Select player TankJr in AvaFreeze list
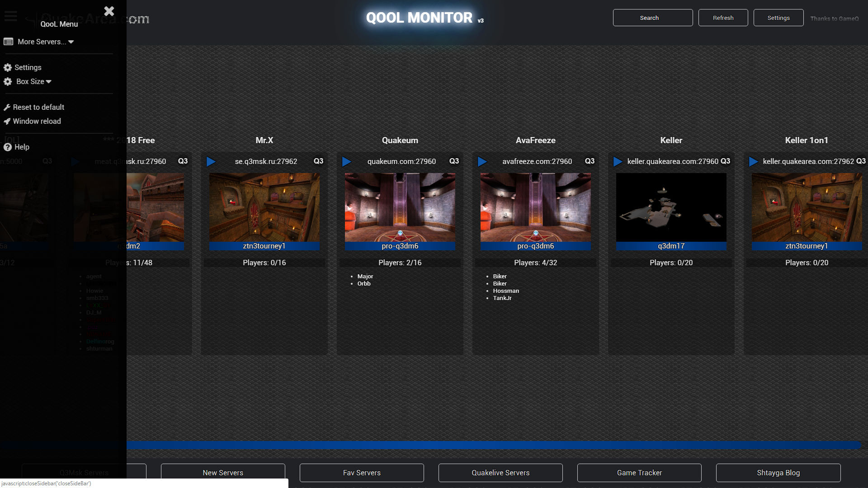Image resolution: width=868 pixels, height=488 pixels. tap(502, 298)
